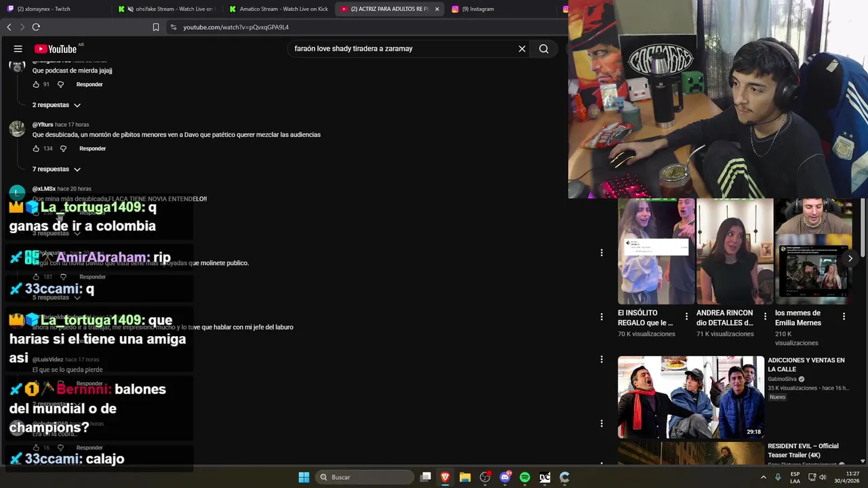Show hidden system tray icons chevron
This screenshot has width=868, height=488.
point(763,477)
